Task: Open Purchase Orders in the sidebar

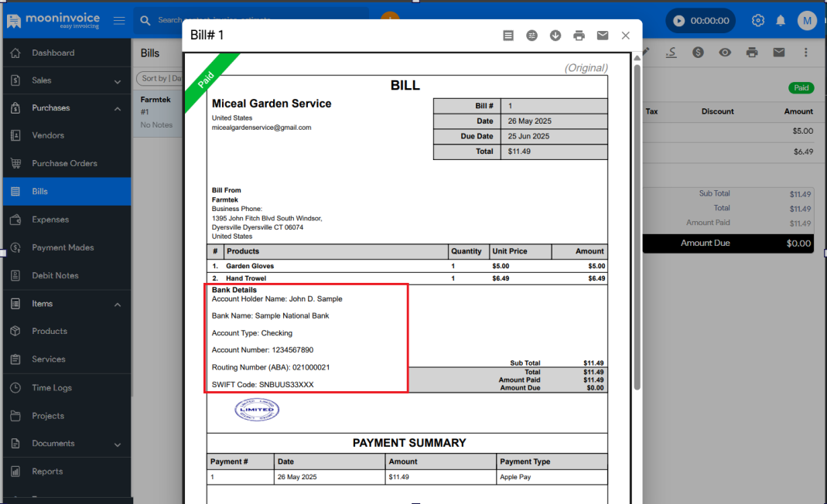Action: 67,163
